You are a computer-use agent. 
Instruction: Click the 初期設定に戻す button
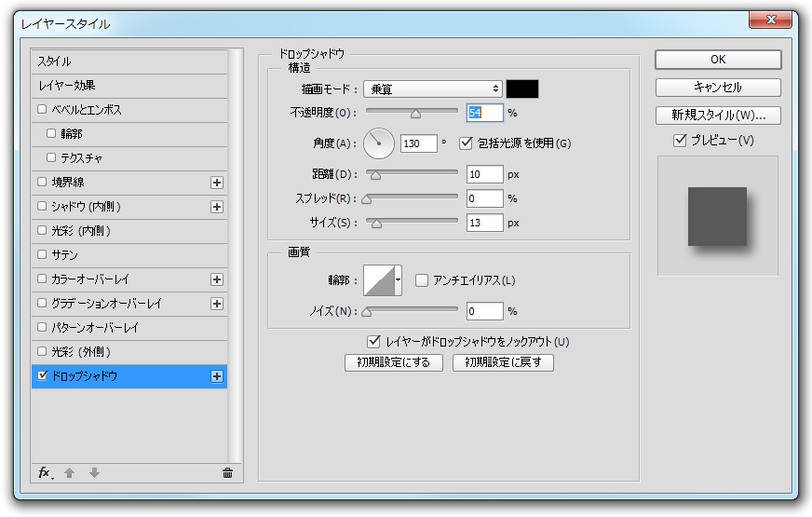point(503,362)
